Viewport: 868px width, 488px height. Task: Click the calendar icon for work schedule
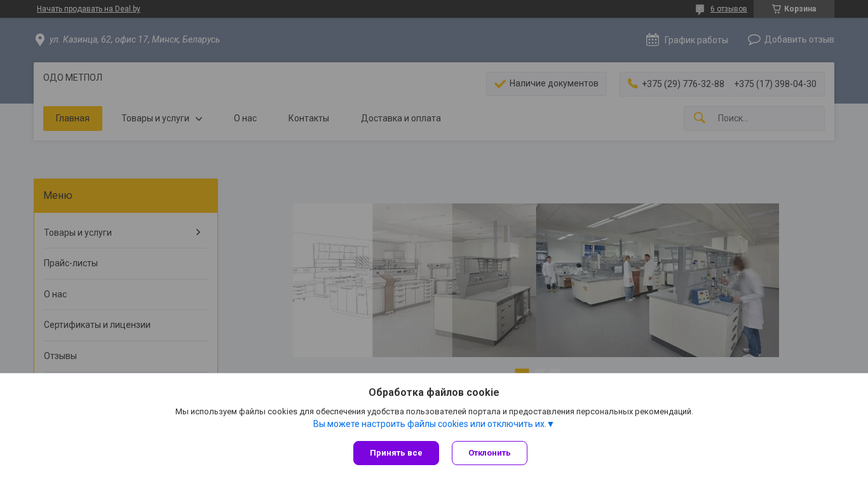[x=652, y=40]
